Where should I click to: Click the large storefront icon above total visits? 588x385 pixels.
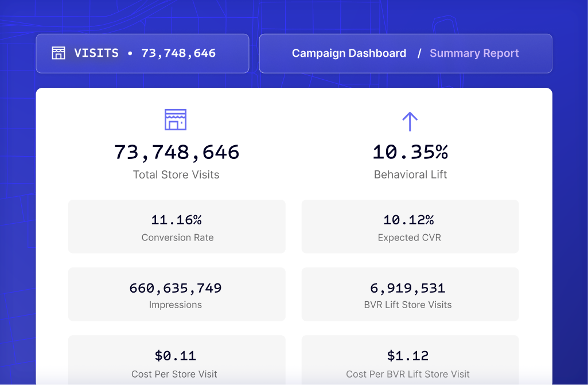pos(176,120)
